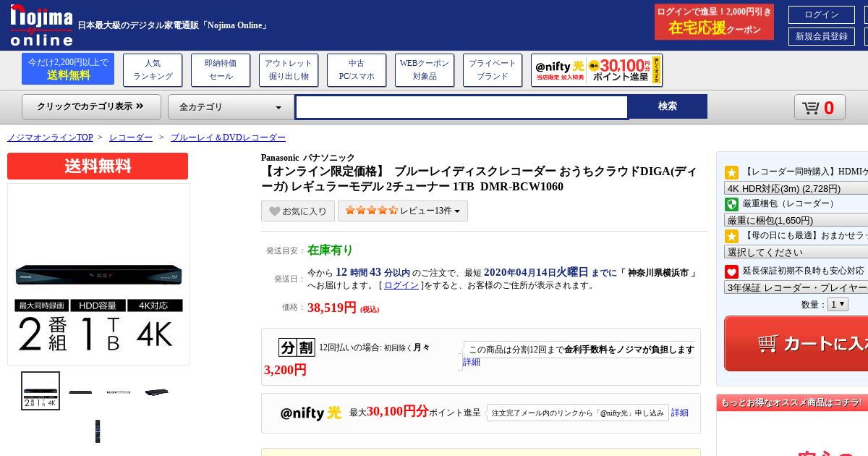Click star icon beside レコーダー同時購入 HDMI
This screenshot has height=456, width=868.
[731, 172]
